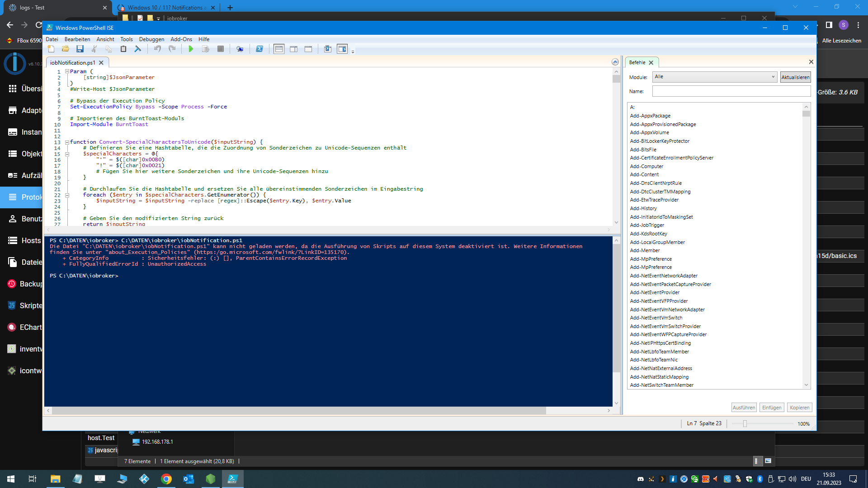This screenshot has height=488, width=868.
Task: Redo the edit in ISE toolbar
Action: coord(172,49)
